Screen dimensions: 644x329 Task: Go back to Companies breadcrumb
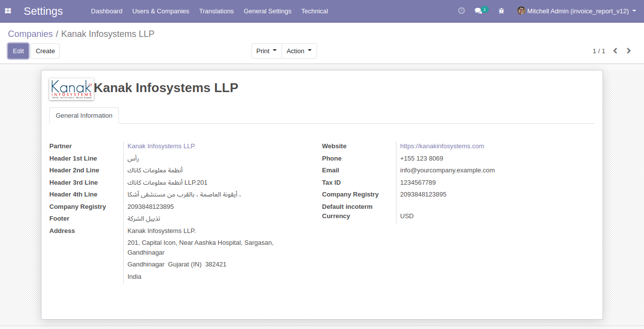pos(30,34)
